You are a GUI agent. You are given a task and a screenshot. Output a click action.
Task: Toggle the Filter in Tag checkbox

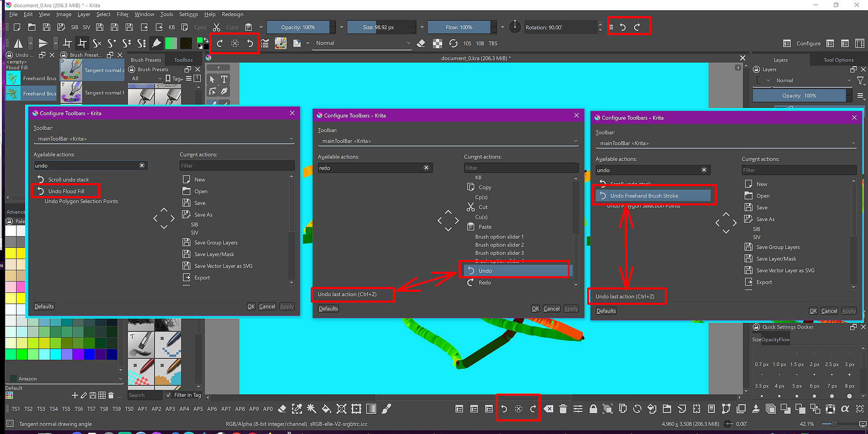pos(169,395)
